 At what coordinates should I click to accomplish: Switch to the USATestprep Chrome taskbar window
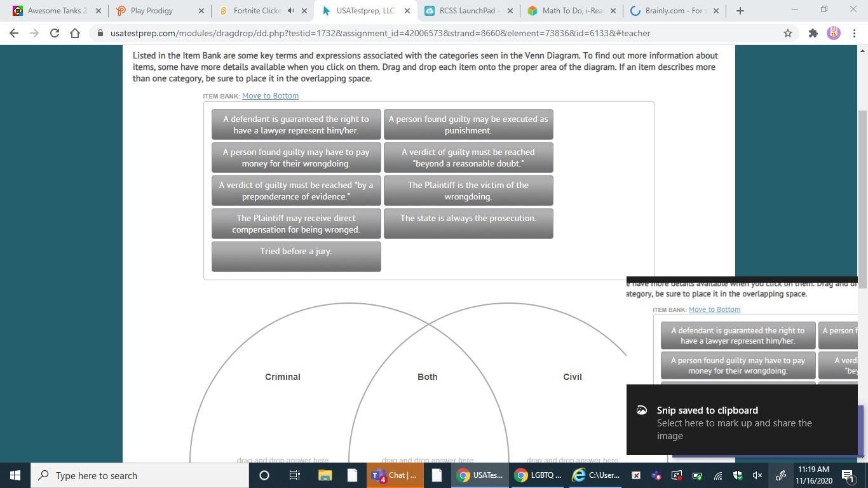480,475
